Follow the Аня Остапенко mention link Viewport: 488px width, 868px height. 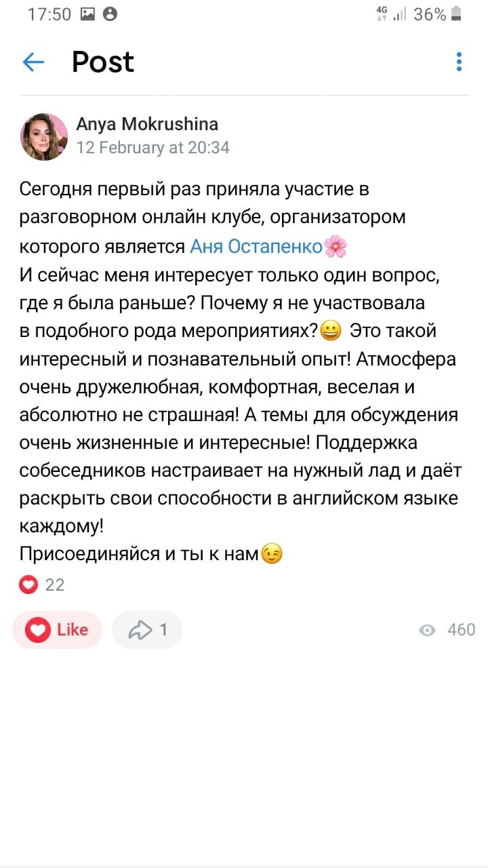tap(256, 247)
